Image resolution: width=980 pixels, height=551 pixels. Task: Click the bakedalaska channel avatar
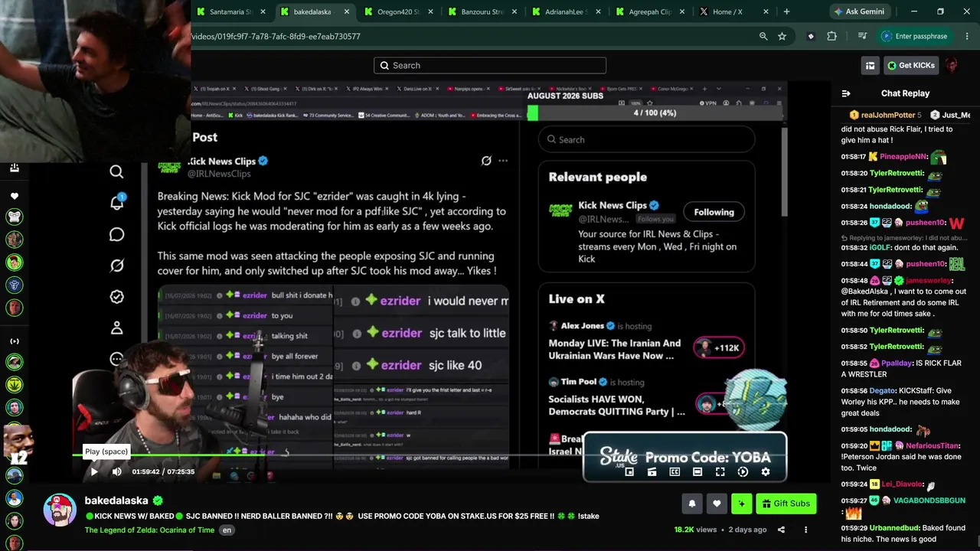point(60,510)
